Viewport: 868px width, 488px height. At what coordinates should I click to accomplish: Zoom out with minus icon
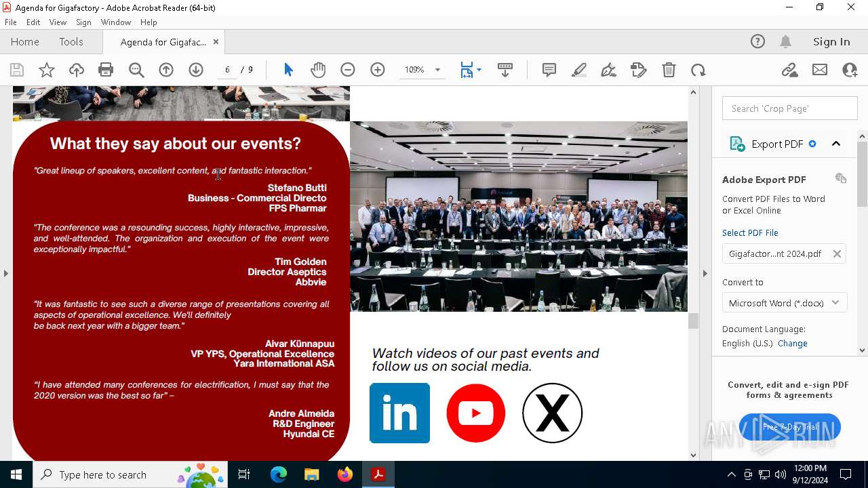(x=348, y=70)
